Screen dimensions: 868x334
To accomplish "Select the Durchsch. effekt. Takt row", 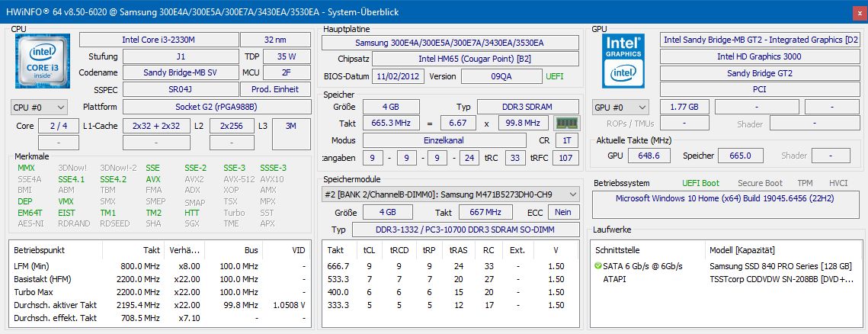I will (159, 318).
